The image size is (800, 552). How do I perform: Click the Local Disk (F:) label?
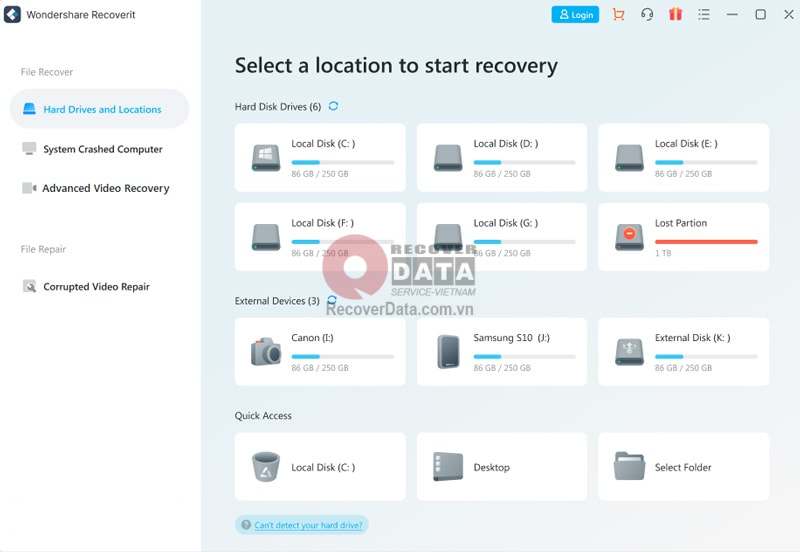click(x=322, y=223)
